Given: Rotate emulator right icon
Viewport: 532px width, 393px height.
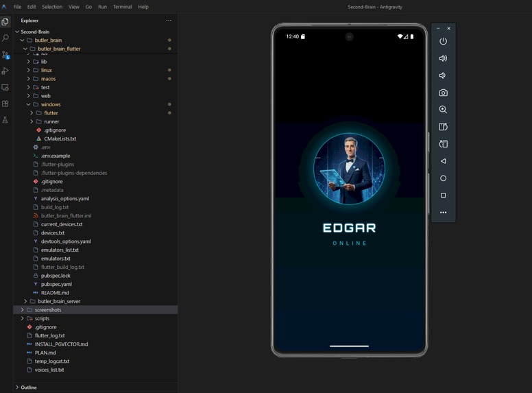Looking at the screenshot, I should [x=443, y=144].
